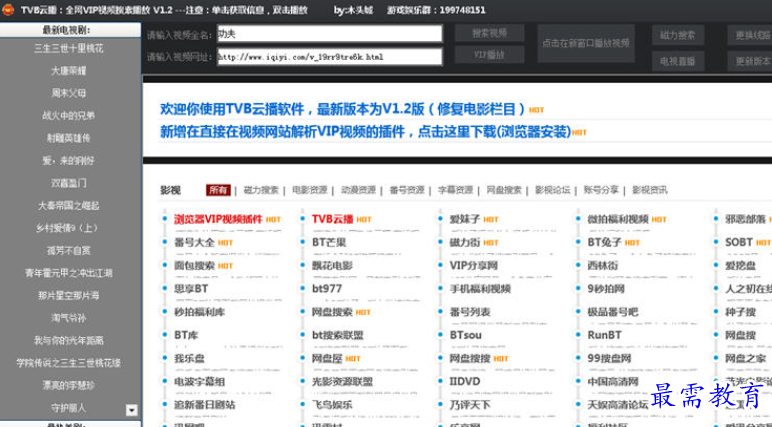The image size is (772, 427).
Task: Click the 电视直播 button
Action: 678,61
